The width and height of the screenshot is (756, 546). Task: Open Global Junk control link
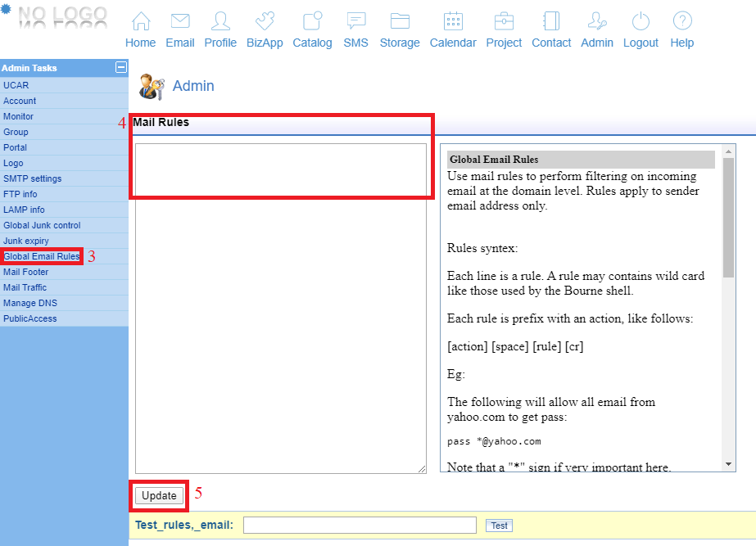click(42, 225)
